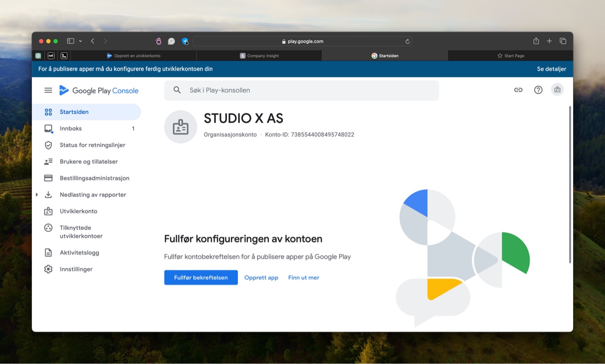The width and height of the screenshot is (605, 364).
Task: Click the shield icon for Status for retningslinjer
Action: click(x=48, y=145)
